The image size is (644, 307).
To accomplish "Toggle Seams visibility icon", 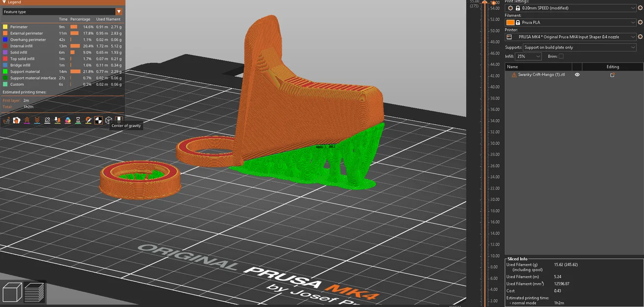I will (47, 120).
